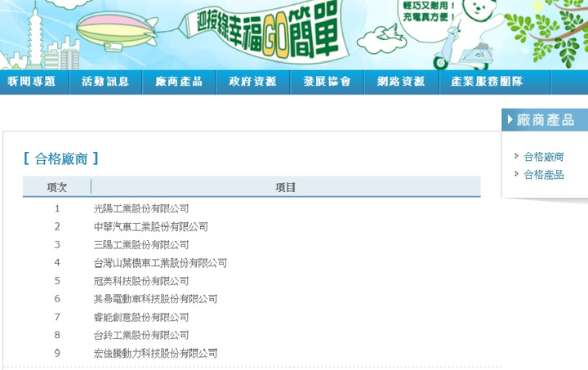This screenshot has height=370, width=588.
Task: Click item number 1 in 項次 column
Action: (57, 208)
